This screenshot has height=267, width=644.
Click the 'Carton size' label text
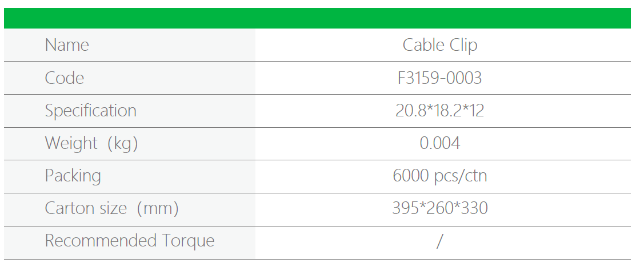point(86,208)
